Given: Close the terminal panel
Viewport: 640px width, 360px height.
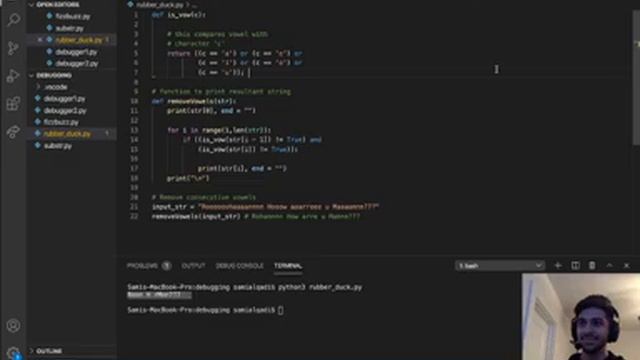Looking at the screenshot, I should 627,266.
